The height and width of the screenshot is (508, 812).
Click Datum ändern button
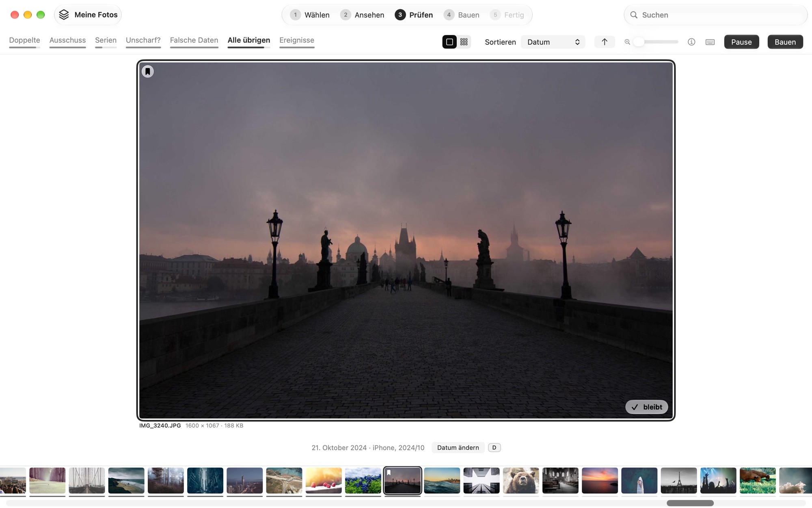458,447
